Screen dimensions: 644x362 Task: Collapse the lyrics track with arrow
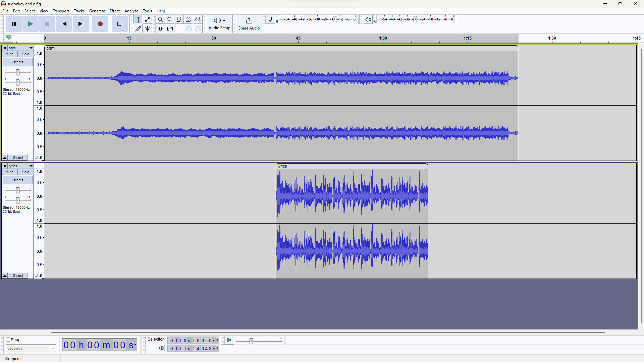pos(5,276)
